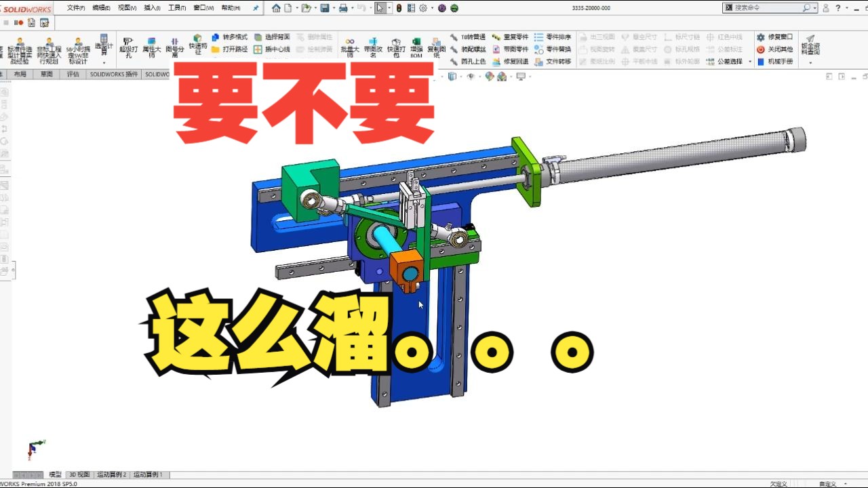Open the search command dropdown arrow
Screen dimensions: 868x488
point(814,8)
